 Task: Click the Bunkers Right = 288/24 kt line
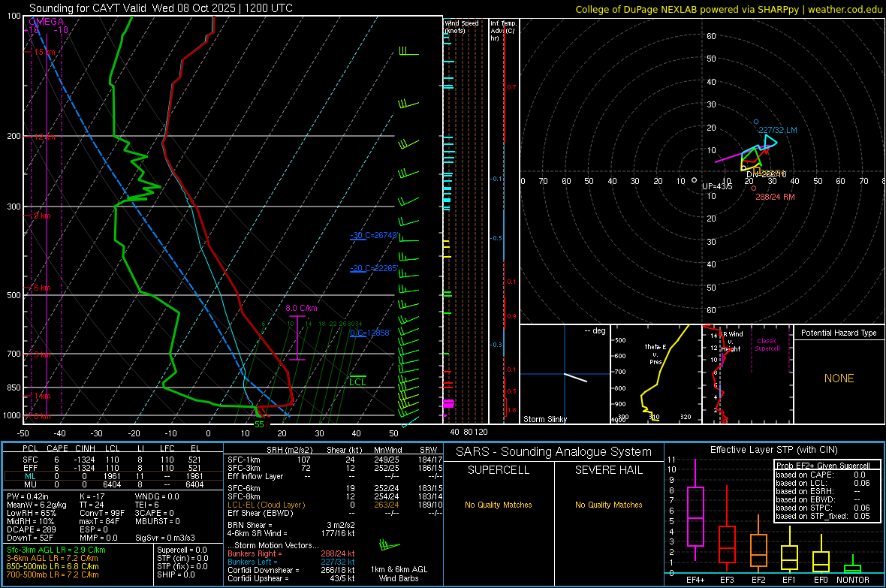coord(291,553)
